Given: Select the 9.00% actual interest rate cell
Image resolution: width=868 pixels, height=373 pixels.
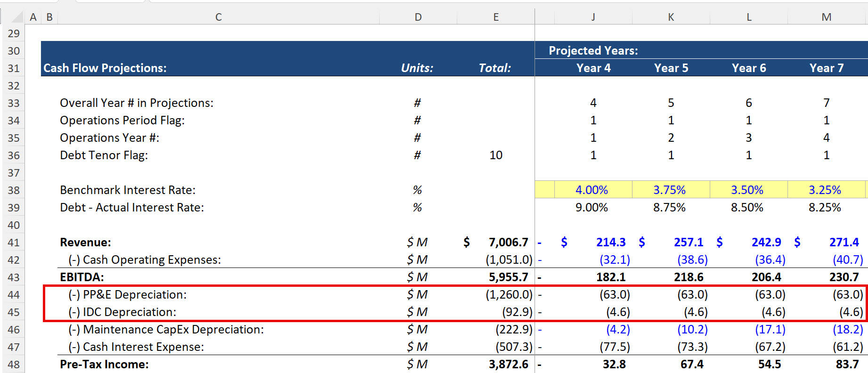Looking at the screenshot, I should (x=592, y=208).
